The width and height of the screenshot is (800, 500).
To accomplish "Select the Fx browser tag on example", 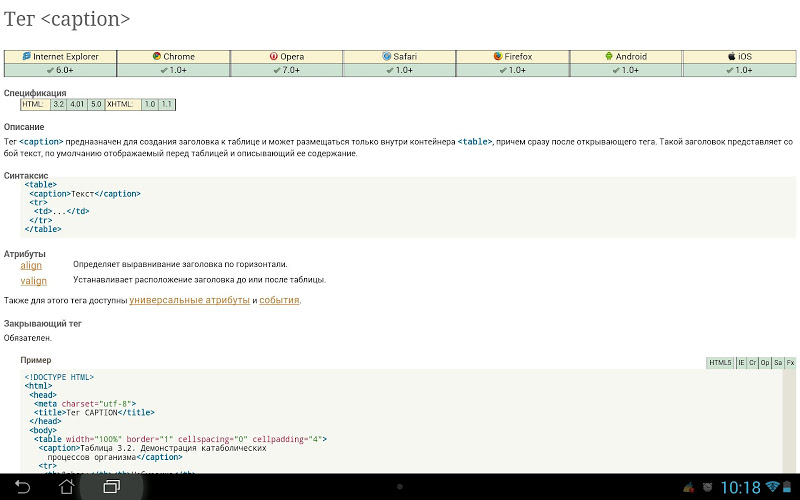I will pyautogui.click(x=790, y=362).
